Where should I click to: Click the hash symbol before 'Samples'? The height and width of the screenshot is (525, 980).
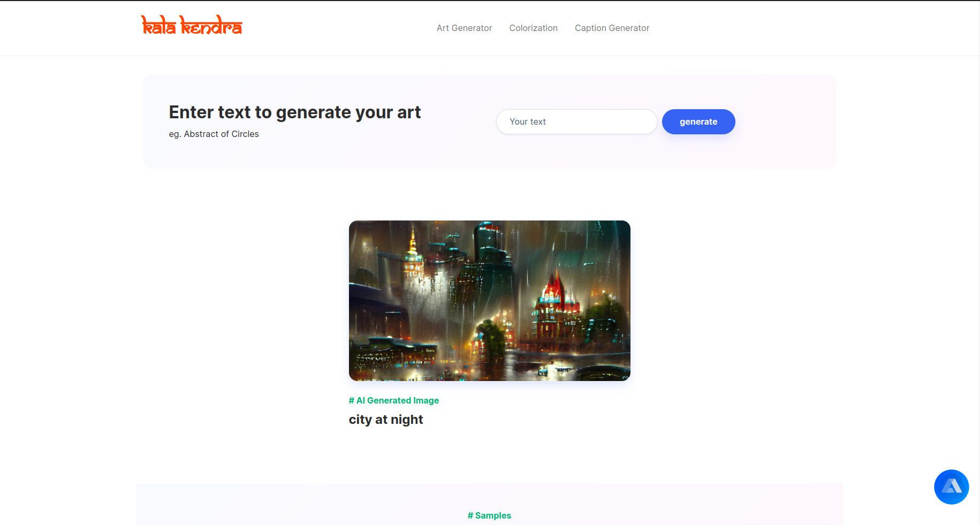point(470,515)
